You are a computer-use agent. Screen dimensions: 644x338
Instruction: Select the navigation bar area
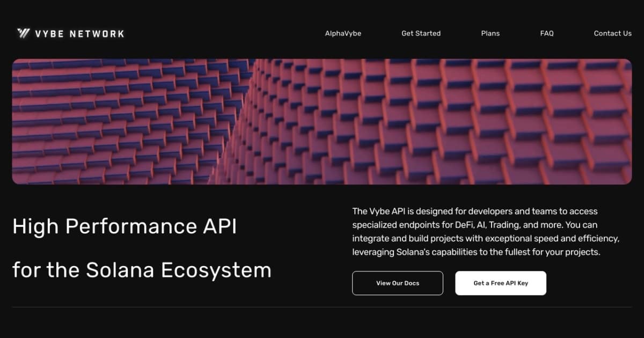[x=478, y=33]
